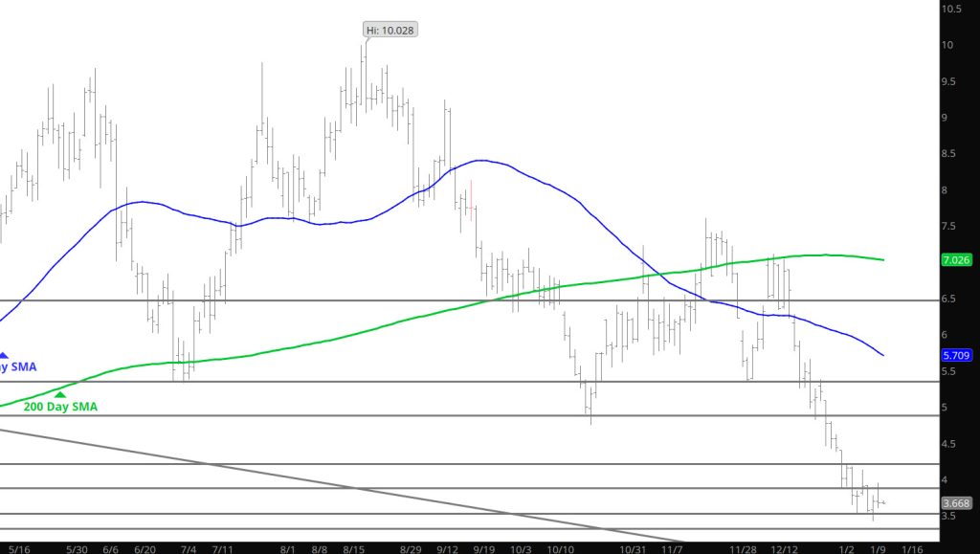980x554 pixels.
Task: Click the red price bar near 9/12
Action: 472,200
